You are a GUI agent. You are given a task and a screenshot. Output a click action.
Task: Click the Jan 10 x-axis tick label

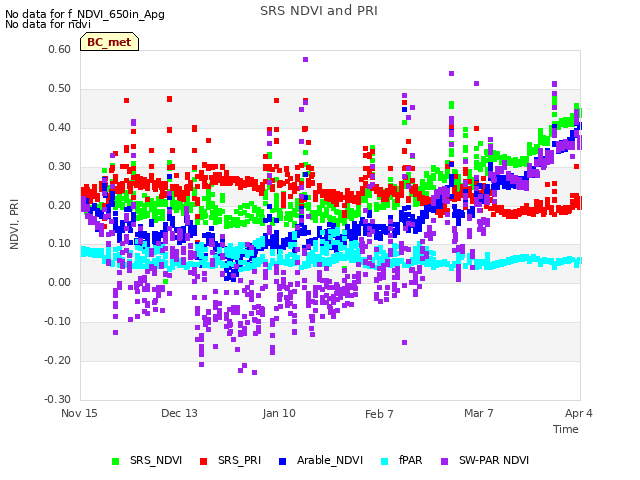tap(279, 413)
